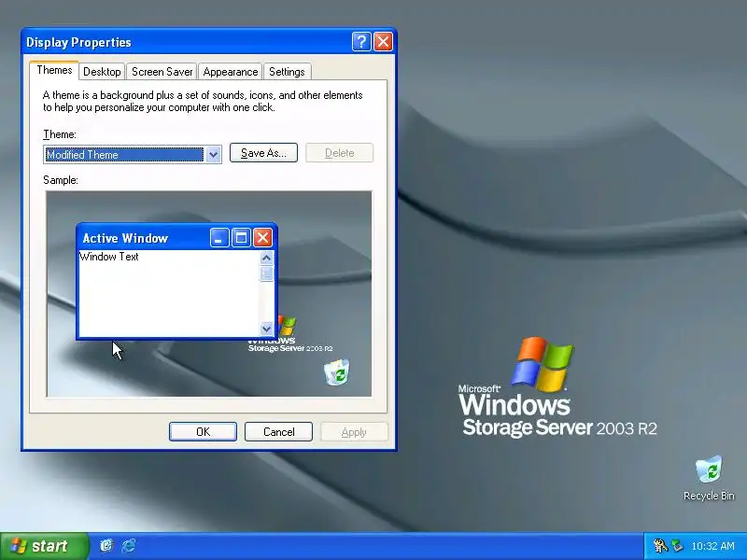Switch to the Desktop tab

click(x=102, y=72)
